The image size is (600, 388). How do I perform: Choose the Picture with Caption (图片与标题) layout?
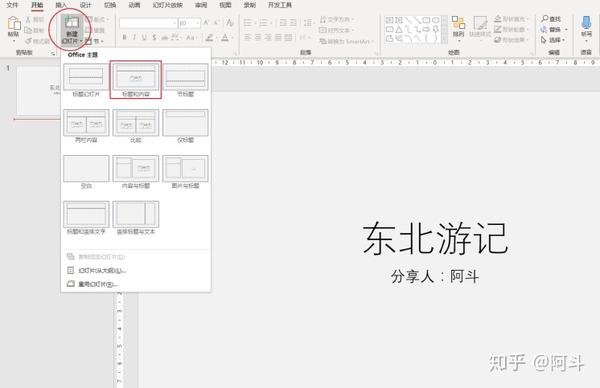click(x=186, y=172)
